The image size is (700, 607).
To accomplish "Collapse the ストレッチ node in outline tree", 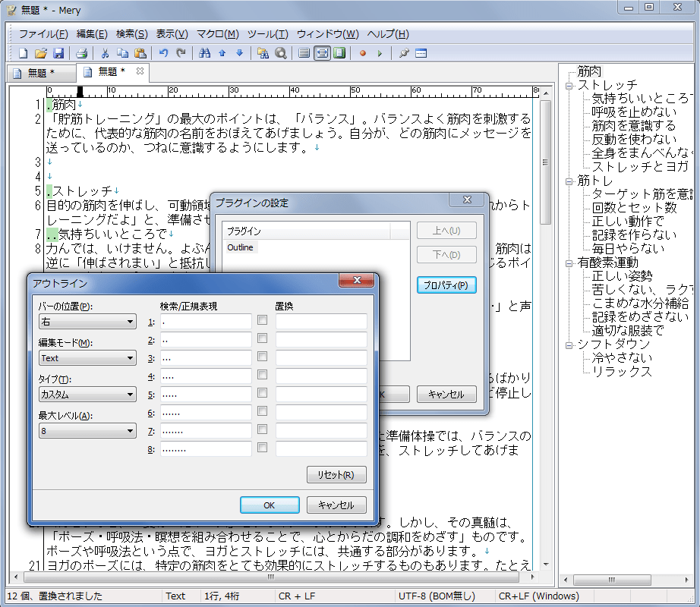I will tap(568, 86).
